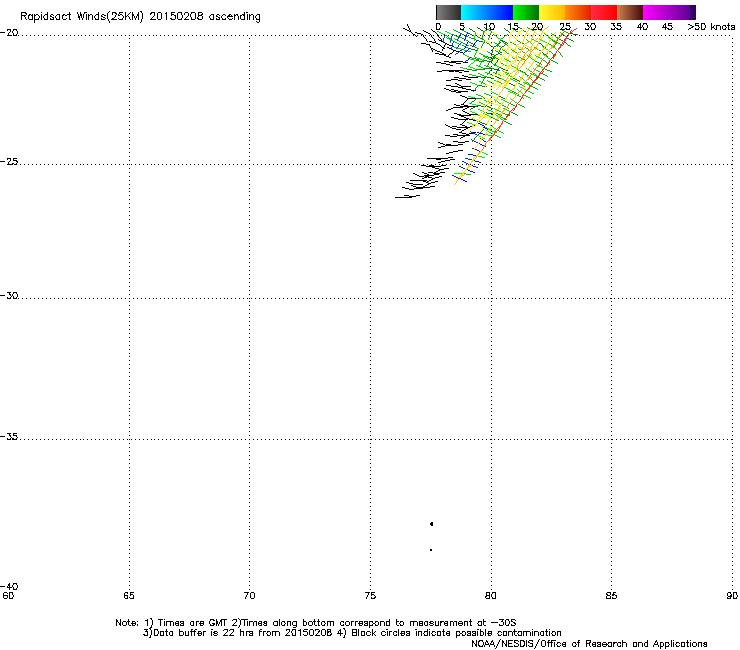Click the brown 35–40 knots color segment
740x650 pixels.
point(630,12)
